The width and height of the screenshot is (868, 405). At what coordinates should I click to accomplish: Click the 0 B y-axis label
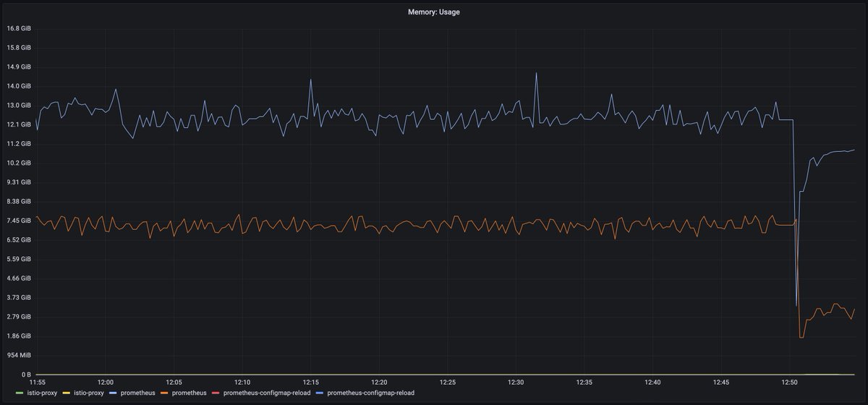pos(25,375)
